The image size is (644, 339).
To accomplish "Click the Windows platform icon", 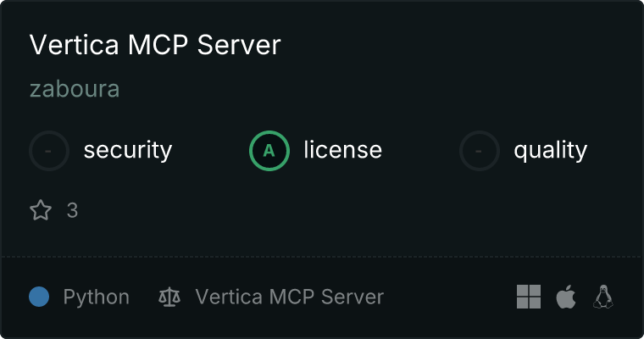I will [x=529, y=297].
